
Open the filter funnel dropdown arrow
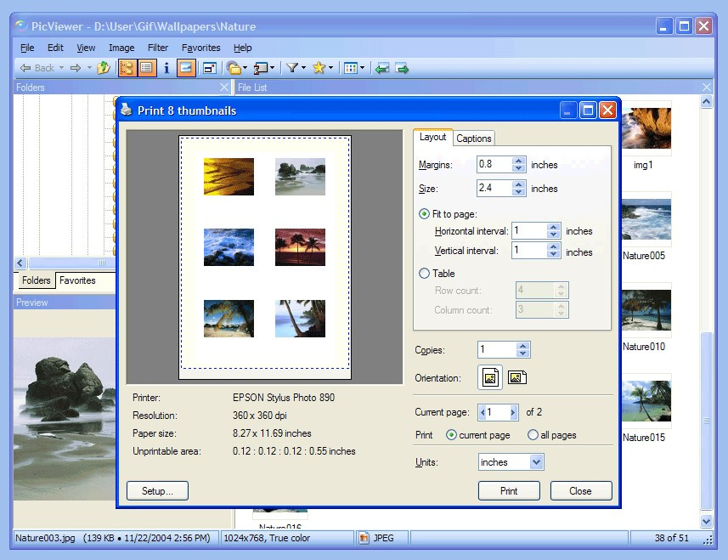[x=303, y=68]
